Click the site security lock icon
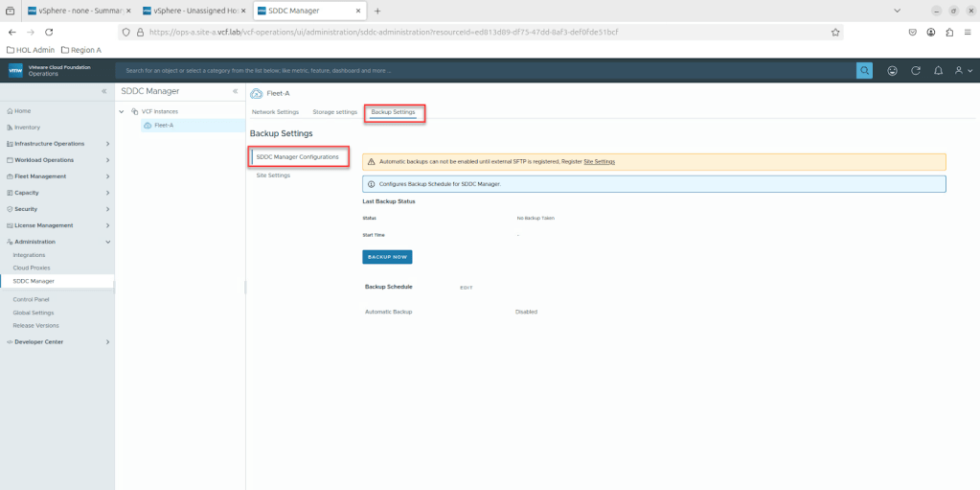This screenshot has width=980, height=490. coord(140,32)
